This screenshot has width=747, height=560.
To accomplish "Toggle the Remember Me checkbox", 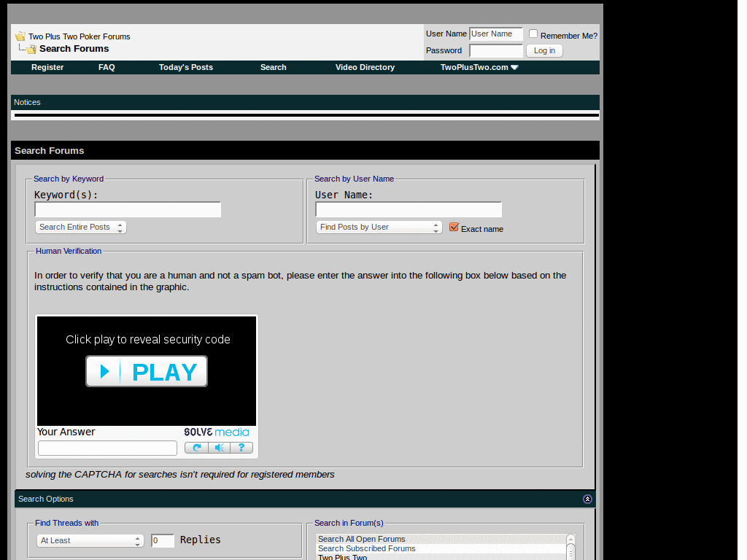I will coord(533,34).
